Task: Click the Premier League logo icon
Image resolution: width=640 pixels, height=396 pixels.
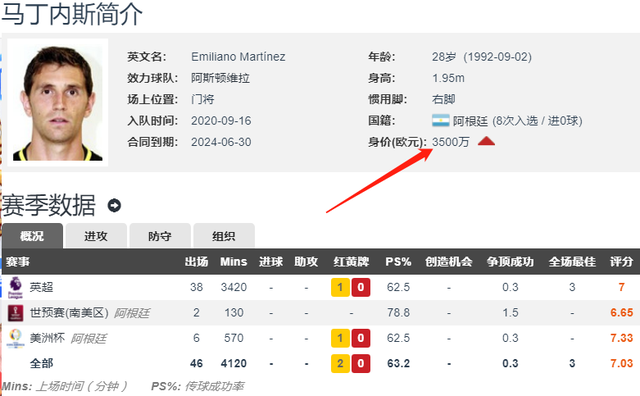Action: click(x=16, y=287)
